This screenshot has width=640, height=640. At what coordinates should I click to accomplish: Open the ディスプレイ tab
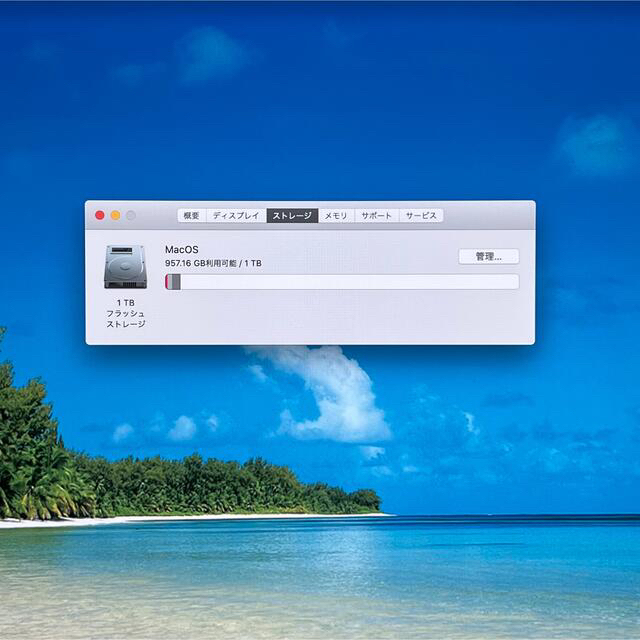pos(236,216)
